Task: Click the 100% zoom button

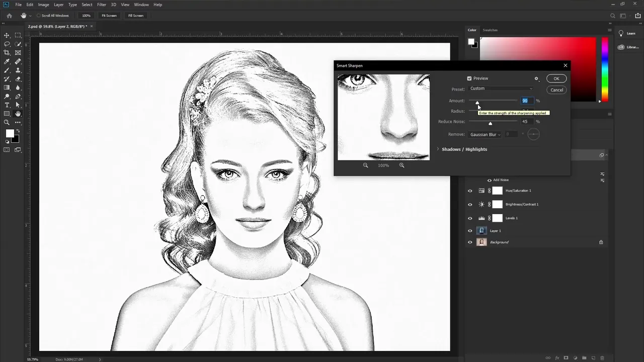Action: [x=87, y=16]
